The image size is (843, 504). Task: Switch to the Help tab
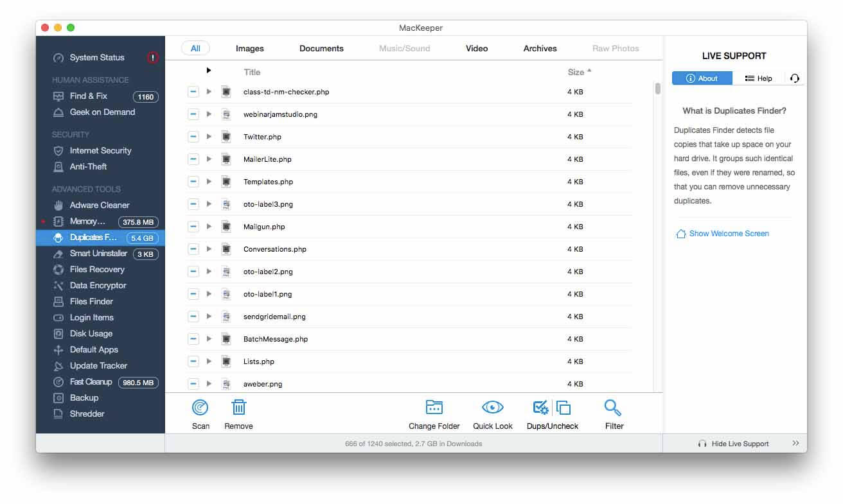pos(758,78)
